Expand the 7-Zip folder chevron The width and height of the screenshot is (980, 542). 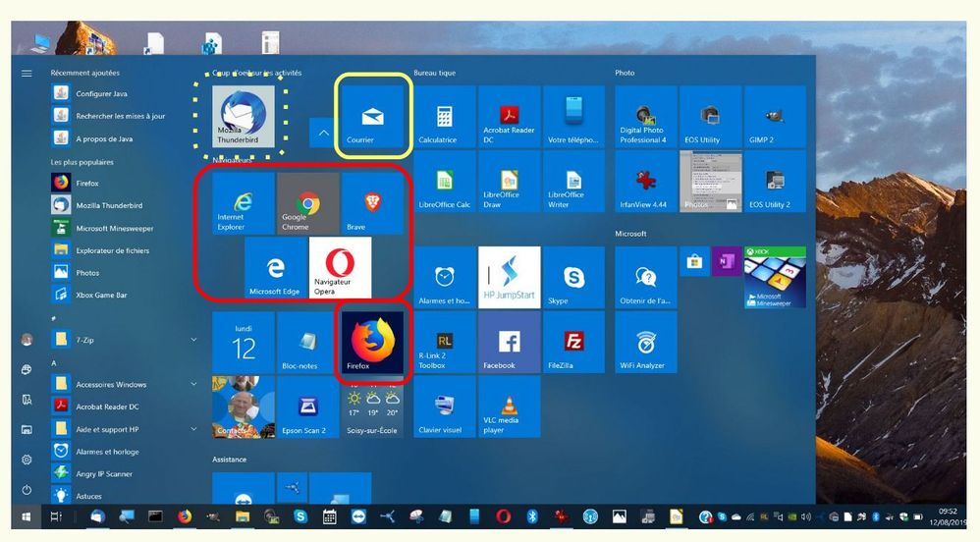coord(193,340)
